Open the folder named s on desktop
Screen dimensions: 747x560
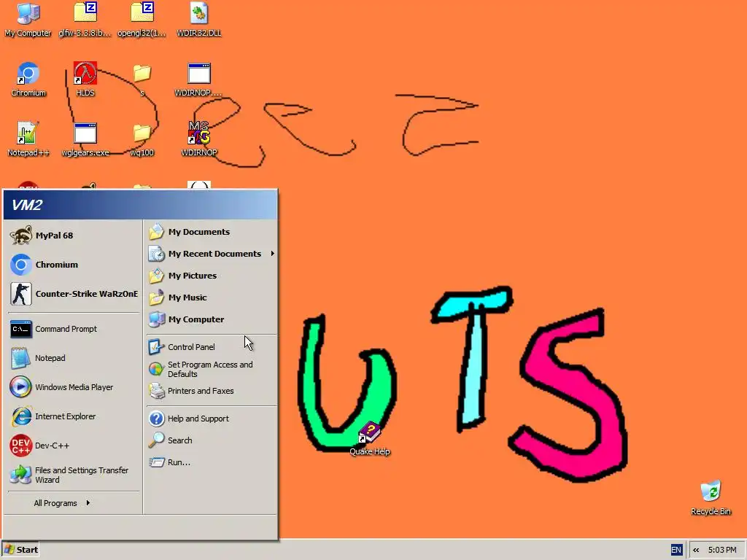[x=142, y=79]
